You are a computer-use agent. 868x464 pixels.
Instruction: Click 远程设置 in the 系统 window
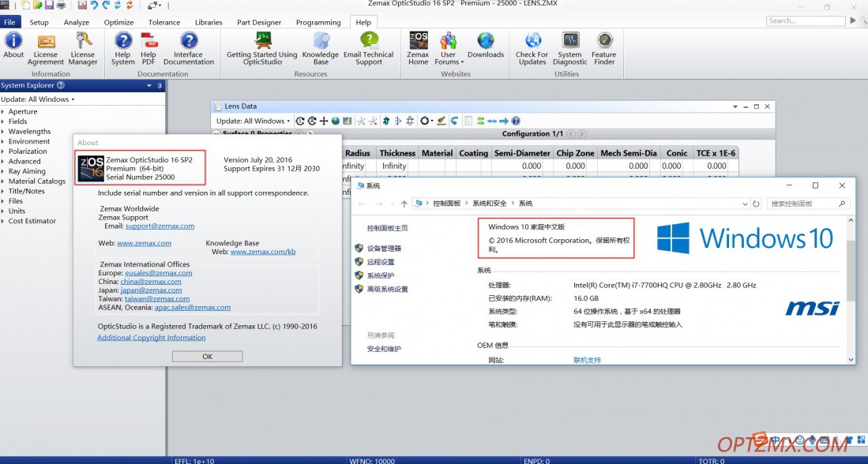tap(381, 262)
